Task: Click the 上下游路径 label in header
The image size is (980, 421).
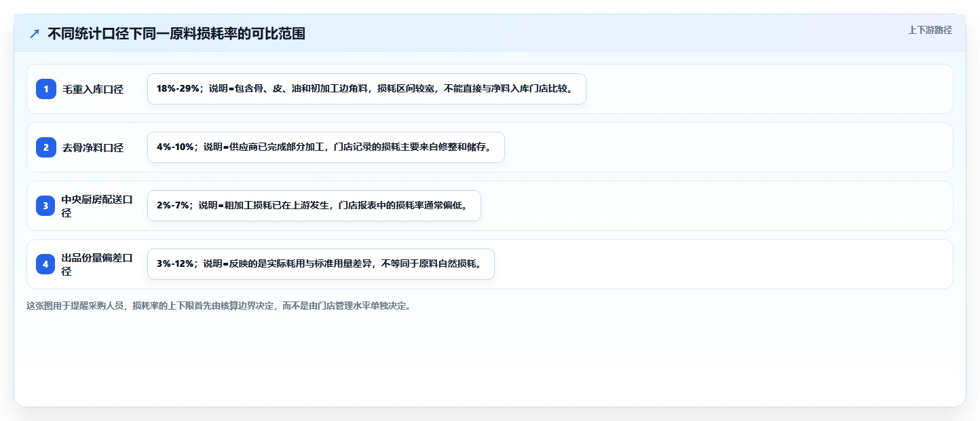Action: [x=930, y=30]
